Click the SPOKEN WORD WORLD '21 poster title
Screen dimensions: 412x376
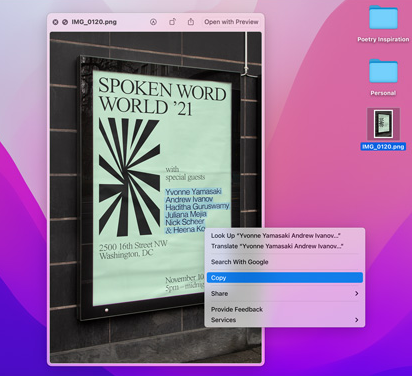coord(162,96)
